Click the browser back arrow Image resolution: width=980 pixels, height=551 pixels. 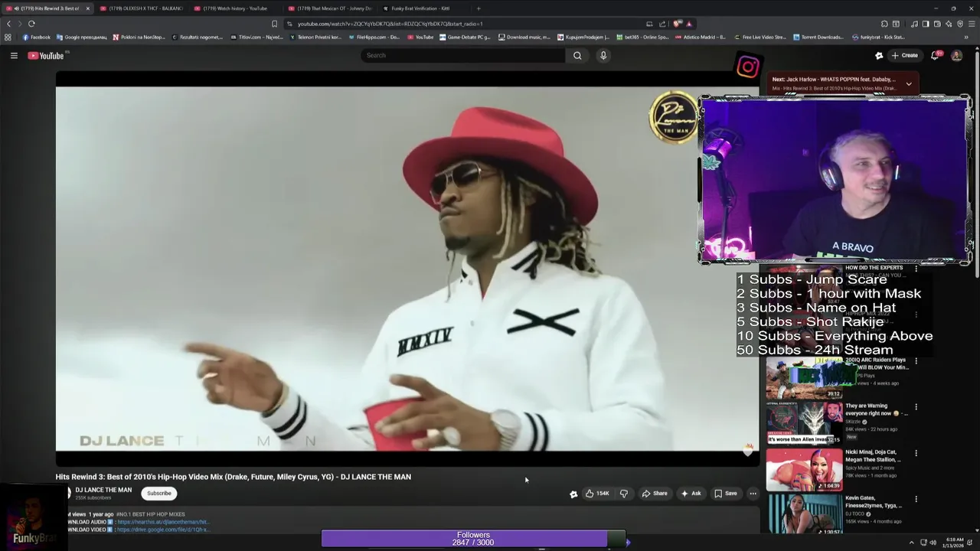coord(9,24)
